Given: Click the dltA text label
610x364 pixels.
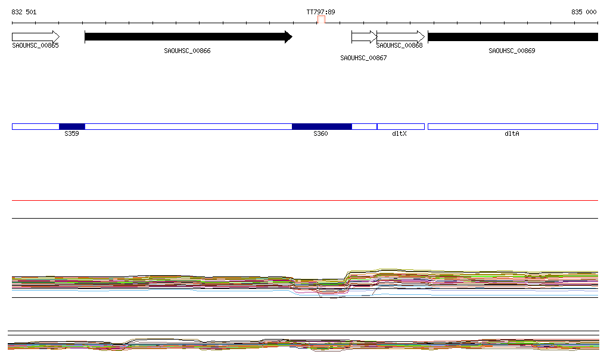Looking at the screenshot, I should click(x=512, y=134).
